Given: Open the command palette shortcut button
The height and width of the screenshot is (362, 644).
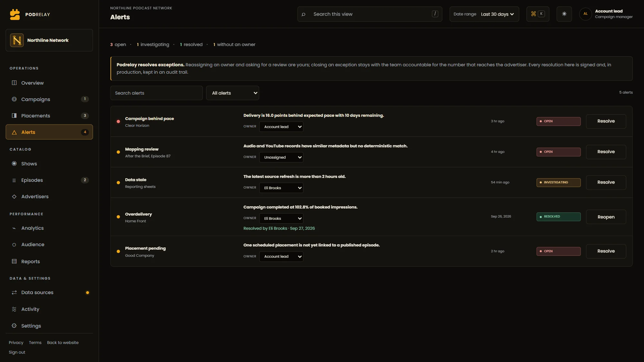Looking at the screenshot, I should [538, 14].
